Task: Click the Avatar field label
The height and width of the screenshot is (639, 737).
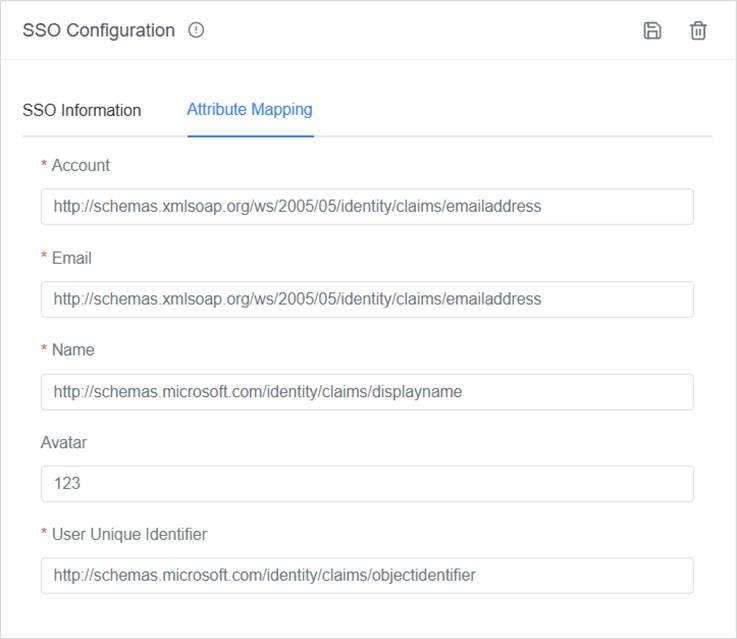Action: [x=64, y=442]
